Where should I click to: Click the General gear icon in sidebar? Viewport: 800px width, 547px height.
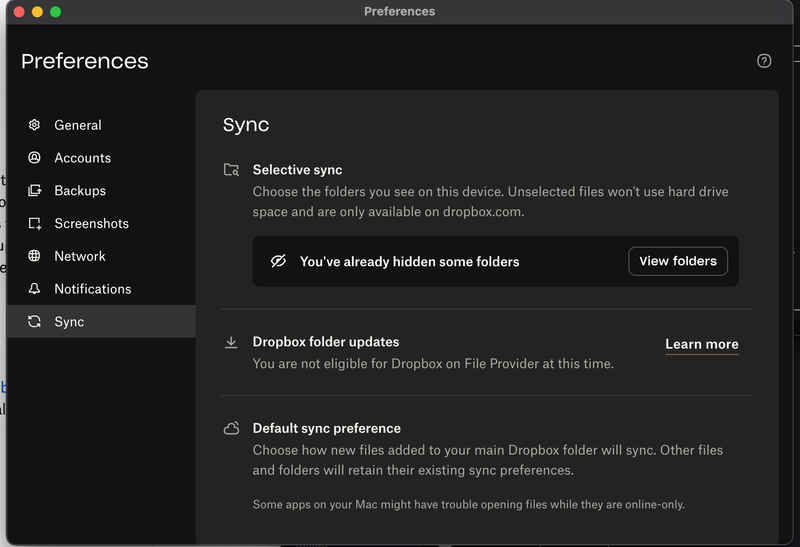pos(34,125)
